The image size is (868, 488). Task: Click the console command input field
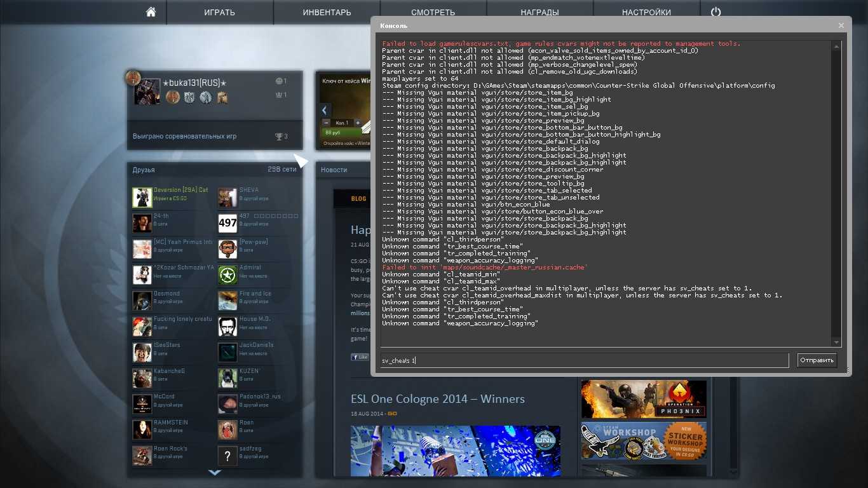click(x=585, y=360)
